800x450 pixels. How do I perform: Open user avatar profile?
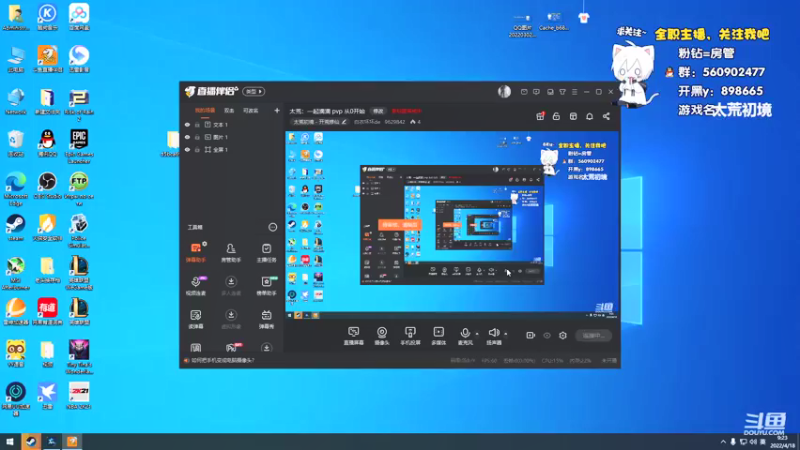coord(504,91)
